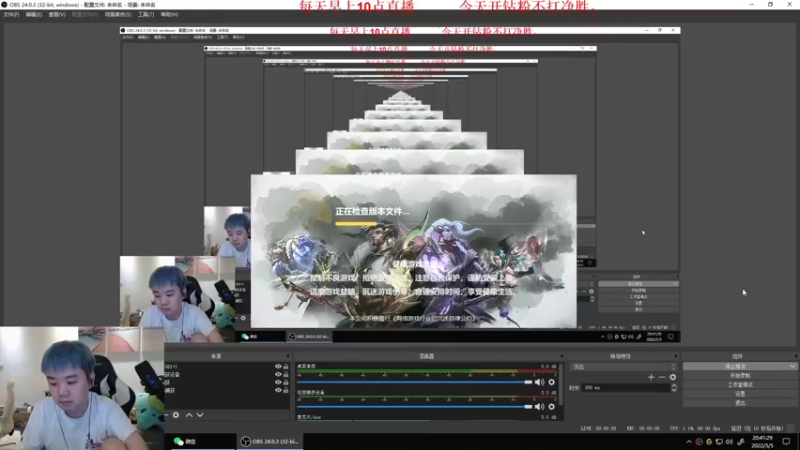Open the 编辑(E) menu
Image resolution: width=800 pixels, height=450 pixels.
tap(34, 15)
